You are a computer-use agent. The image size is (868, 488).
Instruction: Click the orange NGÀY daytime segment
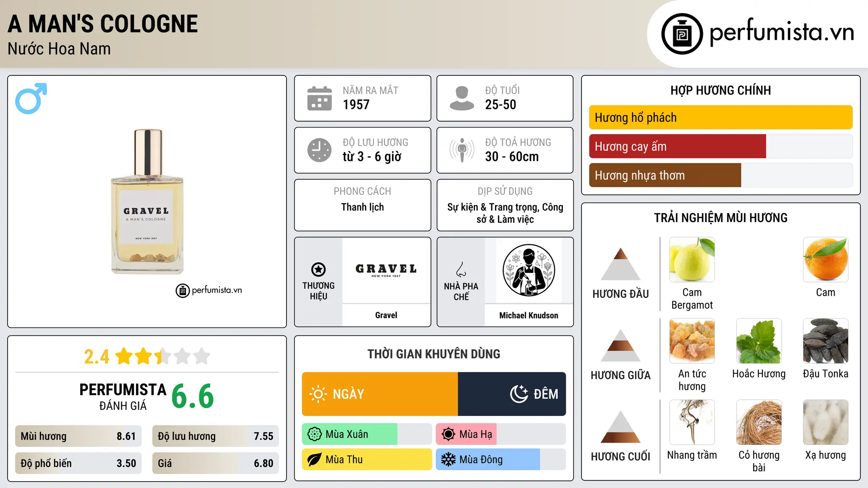(x=380, y=394)
